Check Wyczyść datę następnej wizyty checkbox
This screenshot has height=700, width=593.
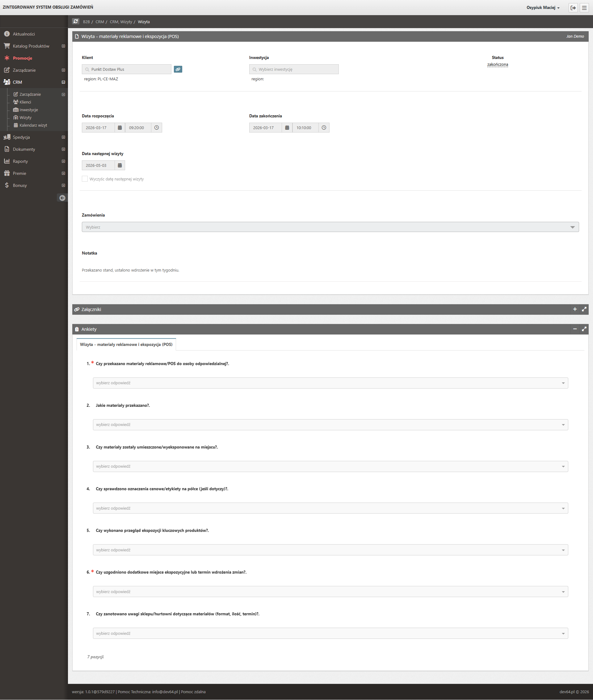point(85,179)
